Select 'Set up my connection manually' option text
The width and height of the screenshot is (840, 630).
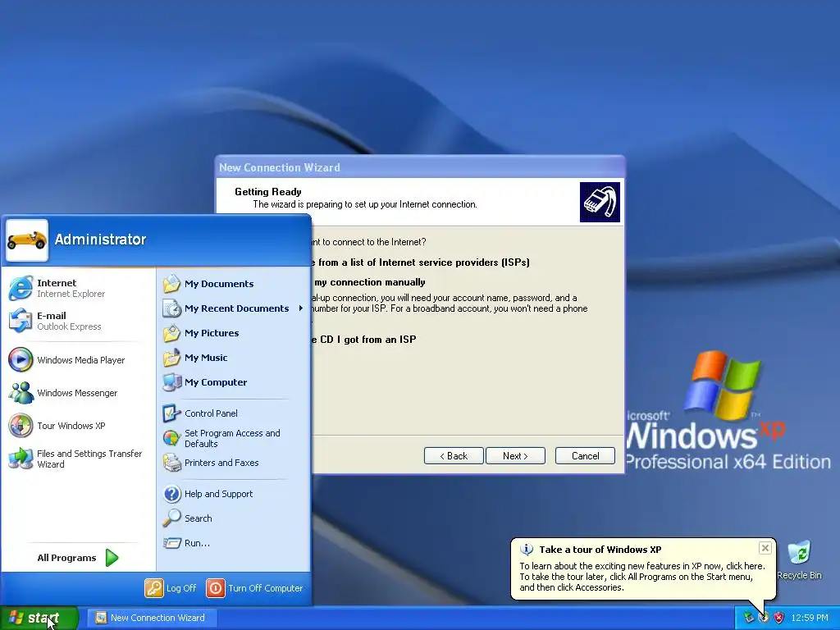[370, 282]
